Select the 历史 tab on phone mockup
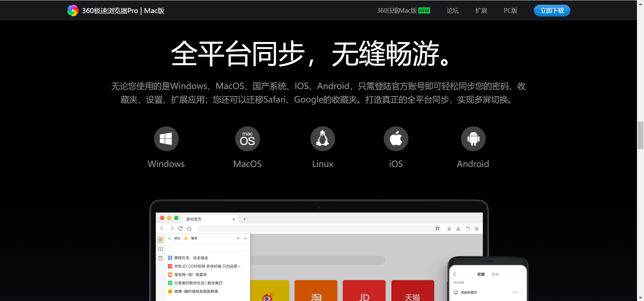Image resolution: width=644 pixels, height=301 pixels. (495, 274)
